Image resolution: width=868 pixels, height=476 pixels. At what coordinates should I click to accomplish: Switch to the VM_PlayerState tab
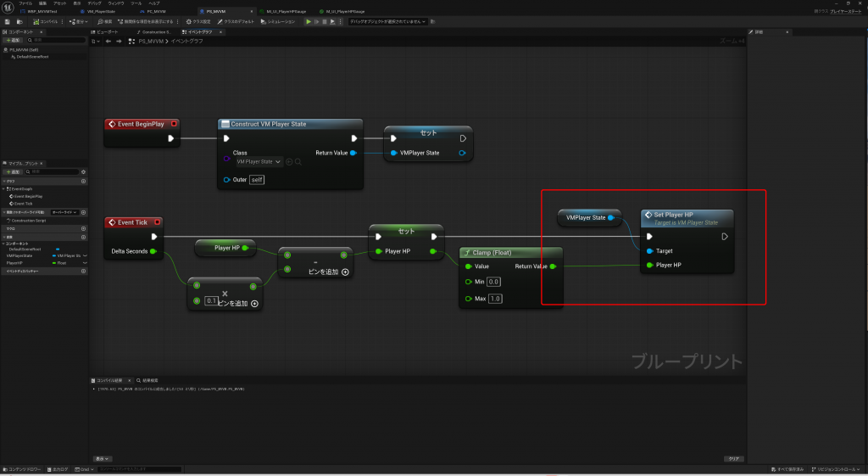point(103,12)
